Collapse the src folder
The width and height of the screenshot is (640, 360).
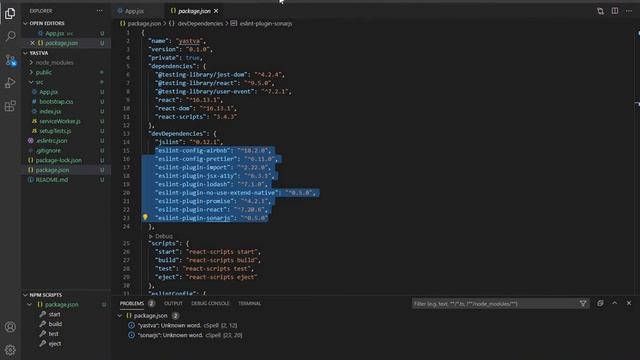tap(31, 82)
